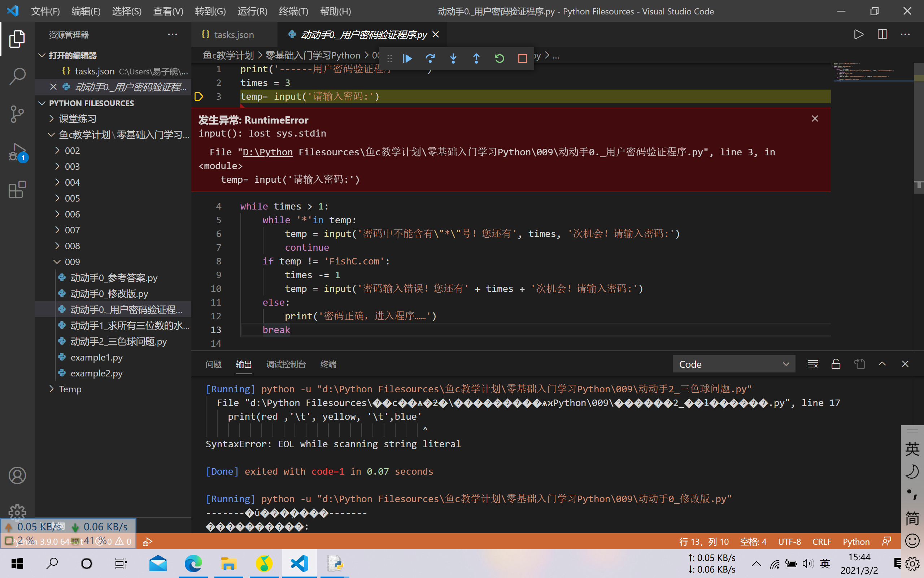Change language mode Python in status bar
Screen dimensions: 924x578
856,542
